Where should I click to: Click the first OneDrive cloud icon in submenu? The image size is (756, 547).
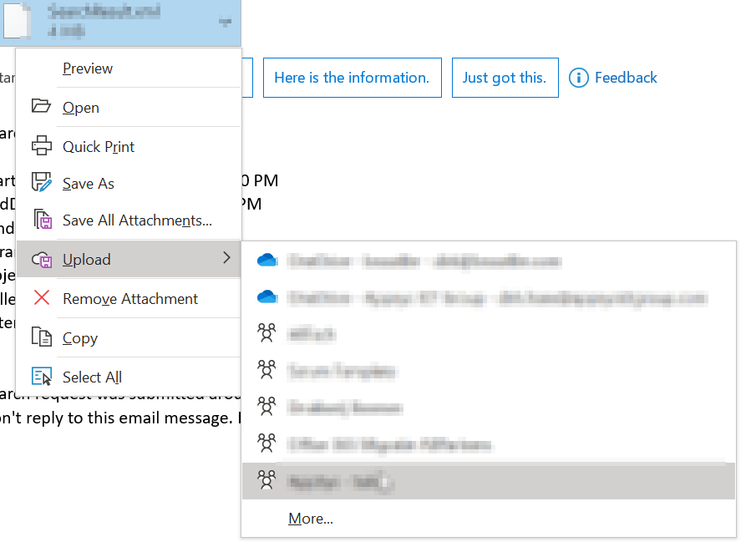tap(266, 260)
